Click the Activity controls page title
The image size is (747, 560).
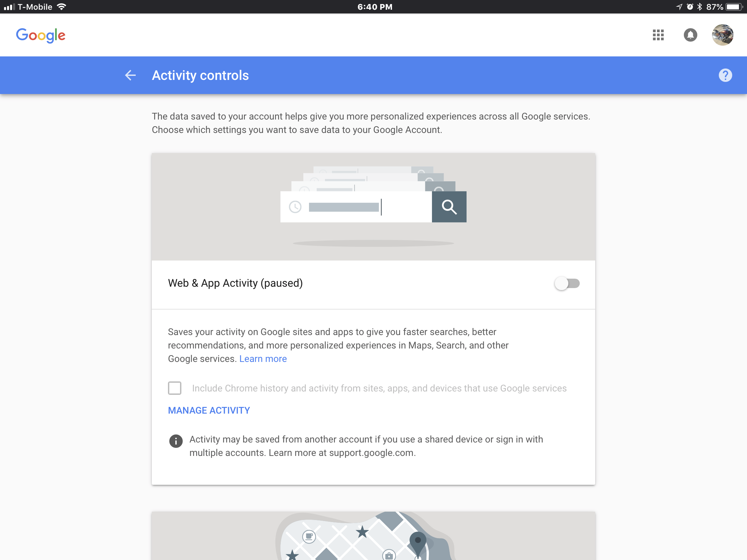point(200,76)
